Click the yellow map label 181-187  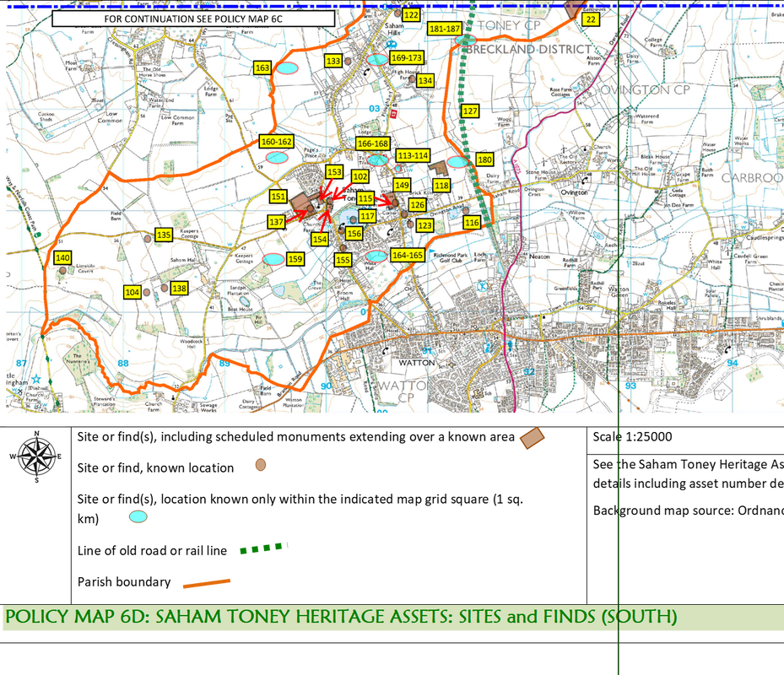pos(445,29)
